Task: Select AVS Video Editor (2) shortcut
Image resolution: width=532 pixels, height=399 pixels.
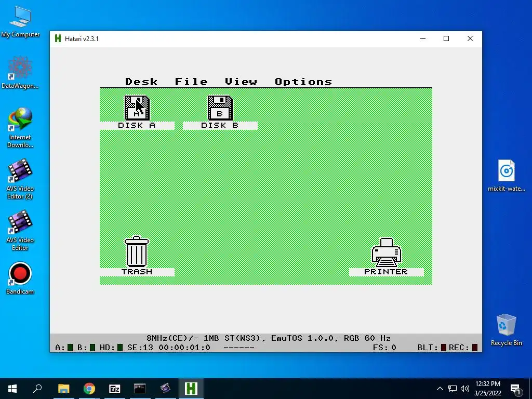Action: 20,179
